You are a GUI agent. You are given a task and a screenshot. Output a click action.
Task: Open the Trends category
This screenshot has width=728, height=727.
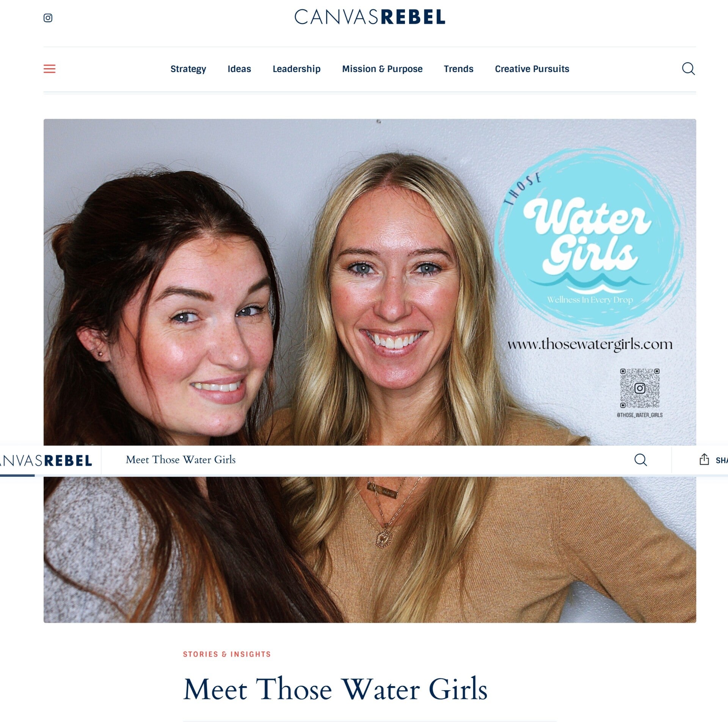coord(458,69)
